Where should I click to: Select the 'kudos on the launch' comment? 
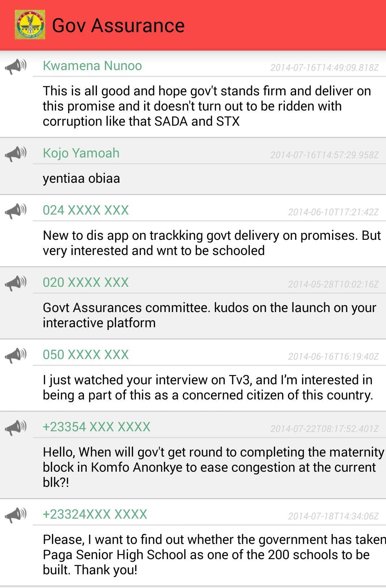[x=209, y=315]
